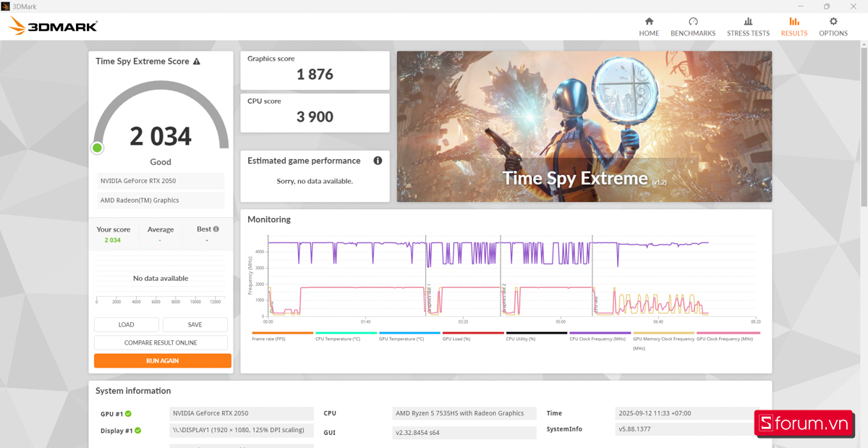This screenshot has height=448, width=868.
Task: Open BENCHMARKS gauge icon
Action: point(693,22)
